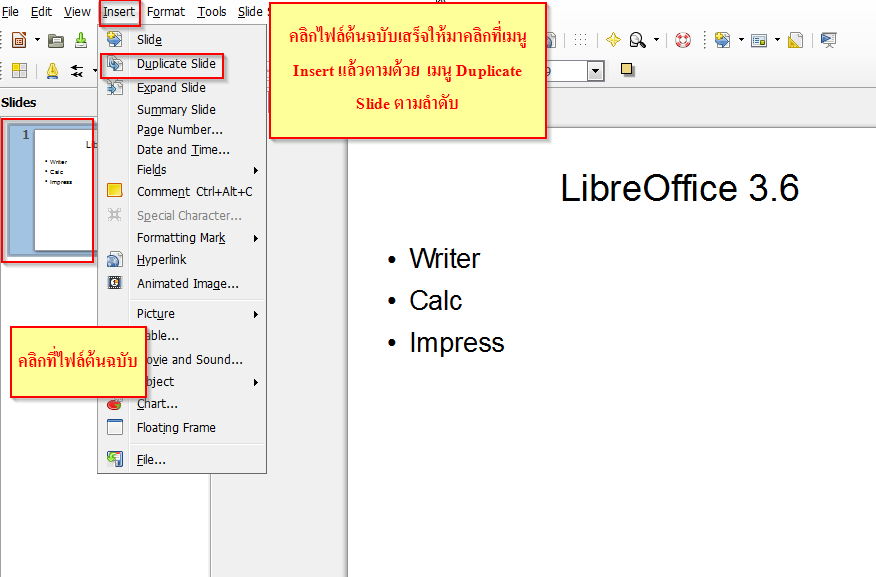Click the Impress bullet on slide

(456, 343)
